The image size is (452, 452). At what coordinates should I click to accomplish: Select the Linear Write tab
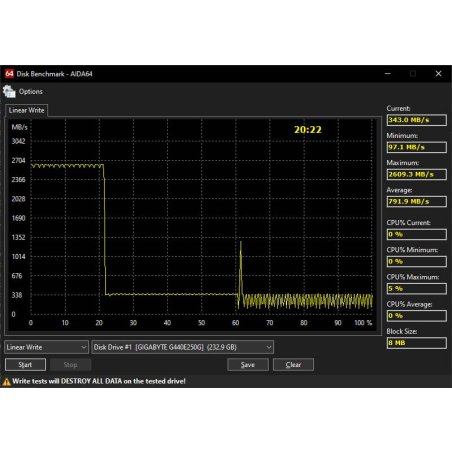26,110
